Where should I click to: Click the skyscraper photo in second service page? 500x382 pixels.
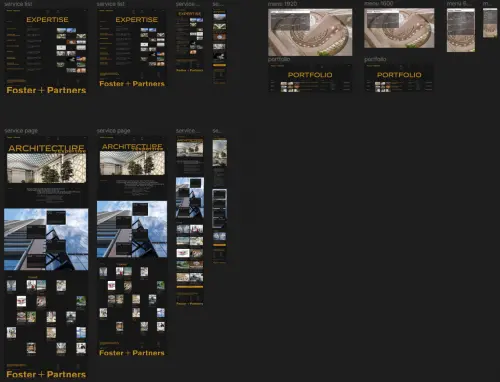(132, 229)
